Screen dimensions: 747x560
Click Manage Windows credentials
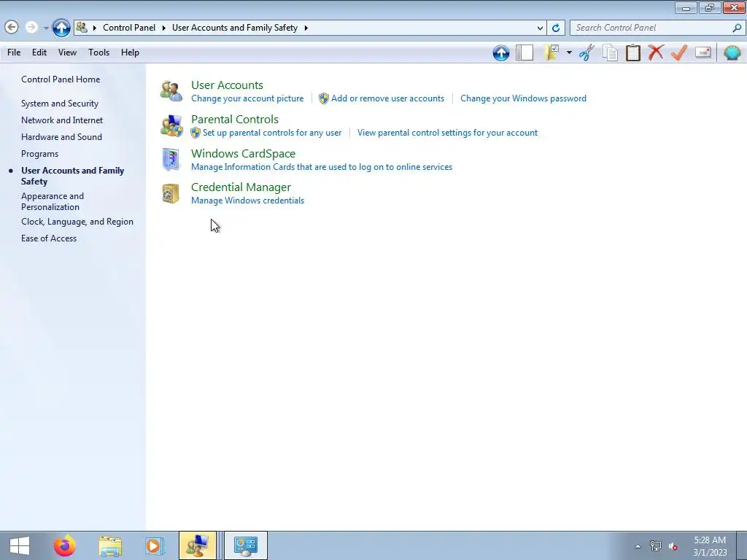point(247,201)
